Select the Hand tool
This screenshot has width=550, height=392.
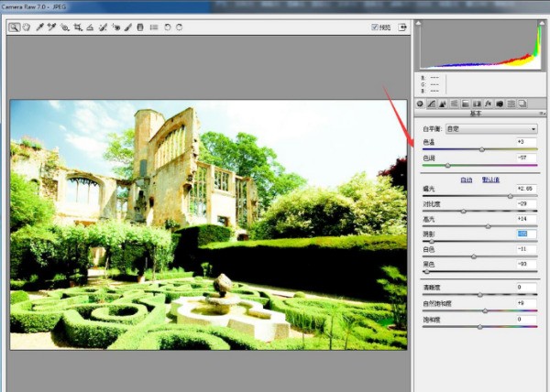(26, 27)
